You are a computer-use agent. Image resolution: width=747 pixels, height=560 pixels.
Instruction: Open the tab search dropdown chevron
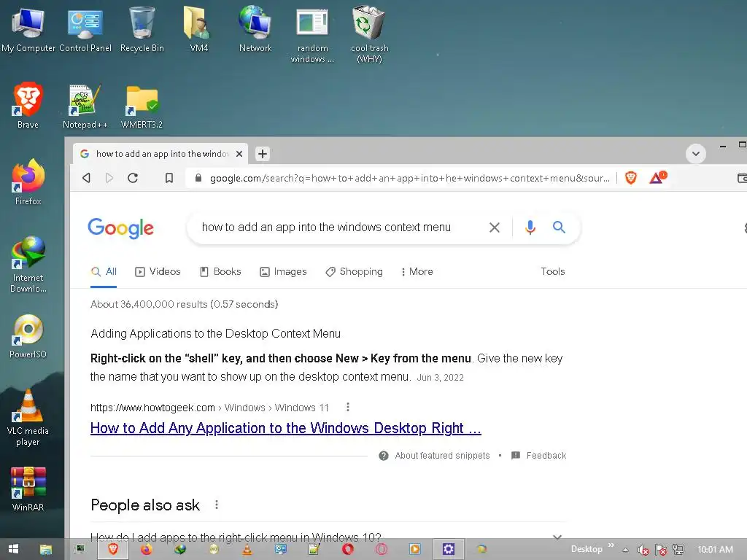(x=695, y=154)
